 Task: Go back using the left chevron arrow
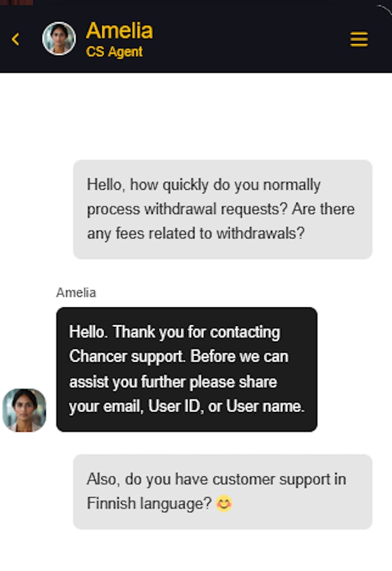[16, 39]
